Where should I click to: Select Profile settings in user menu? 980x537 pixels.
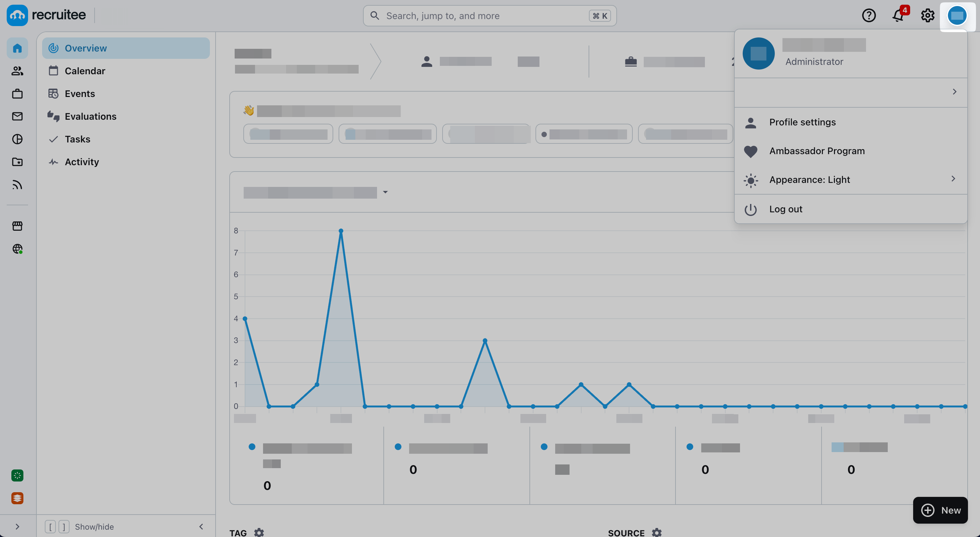(802, 122)
